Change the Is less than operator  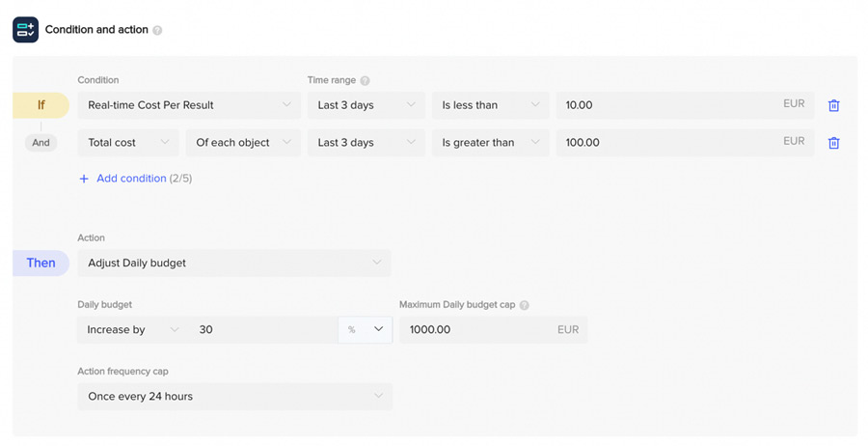tap(490, 105)
